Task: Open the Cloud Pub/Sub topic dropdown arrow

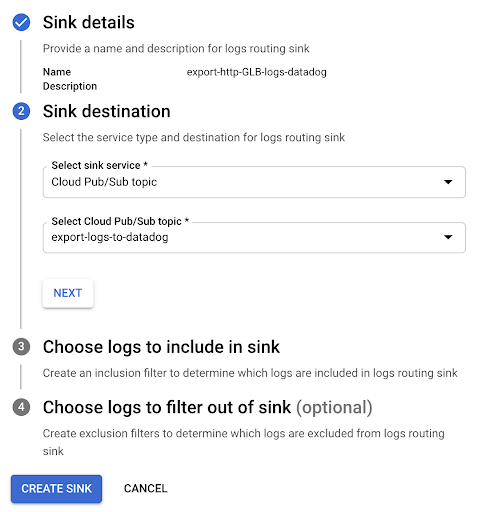Action: tap(448, 237)
